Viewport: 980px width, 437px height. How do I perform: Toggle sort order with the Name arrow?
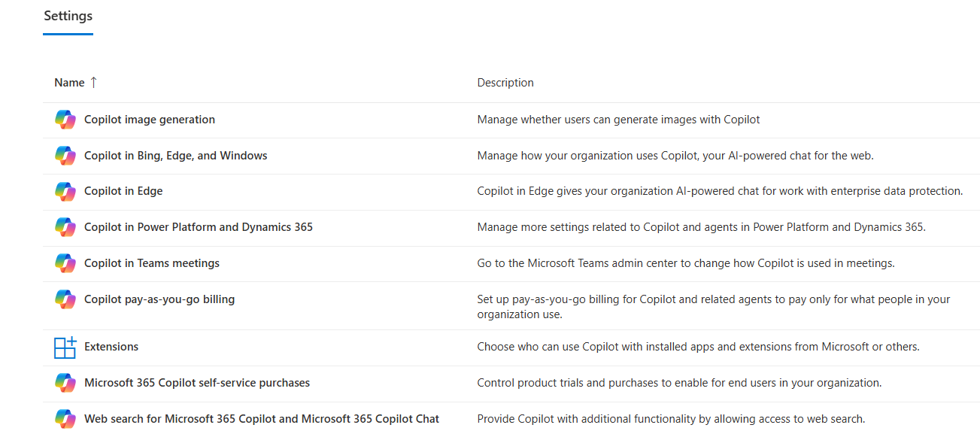pos(93,83)
